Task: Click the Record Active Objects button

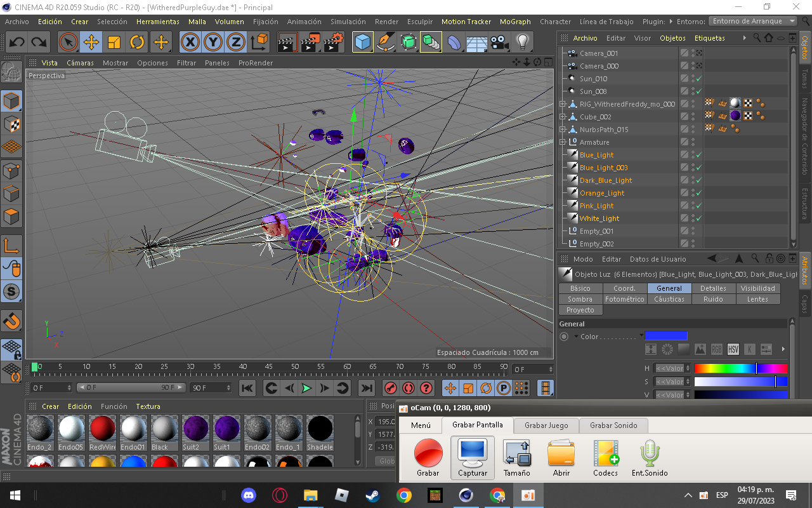Action: point(391,388)
